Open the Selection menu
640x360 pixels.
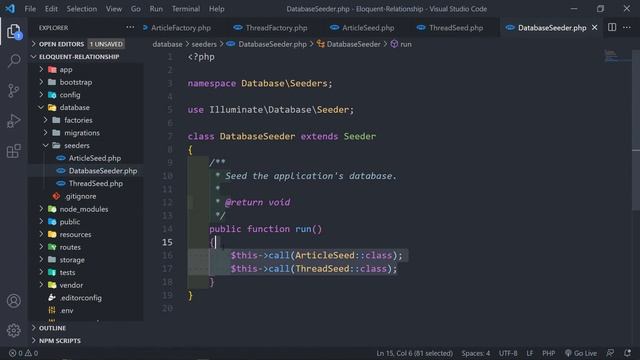click(82, 9)
